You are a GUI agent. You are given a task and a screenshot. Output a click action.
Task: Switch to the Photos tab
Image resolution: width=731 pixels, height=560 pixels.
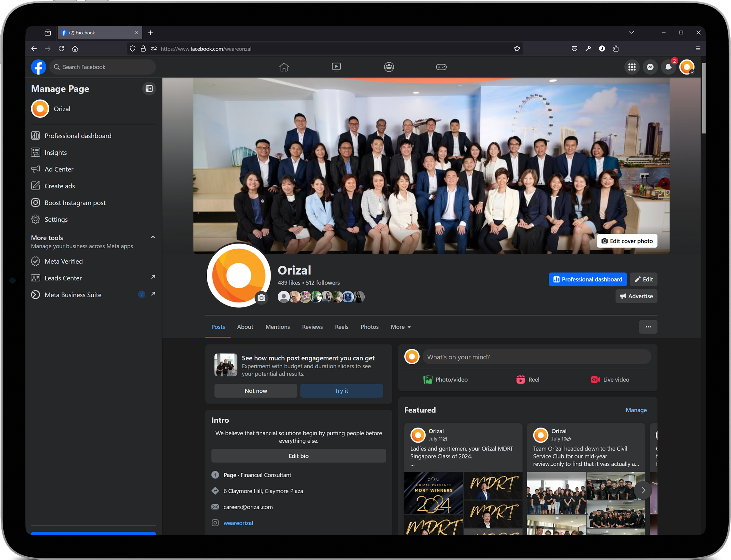(x=369, y=327)
